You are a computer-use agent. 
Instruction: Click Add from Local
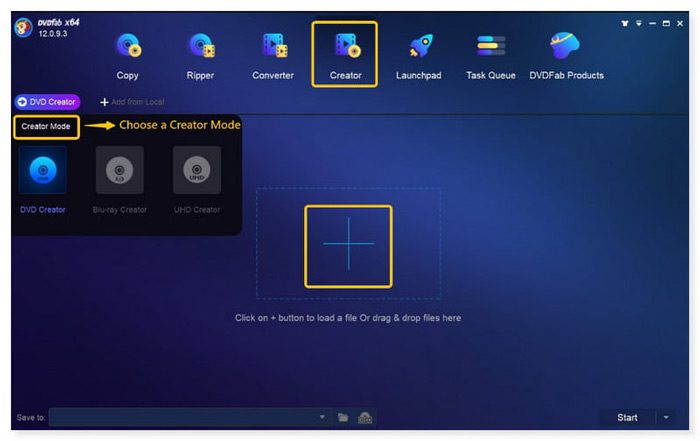pos(132,102)
